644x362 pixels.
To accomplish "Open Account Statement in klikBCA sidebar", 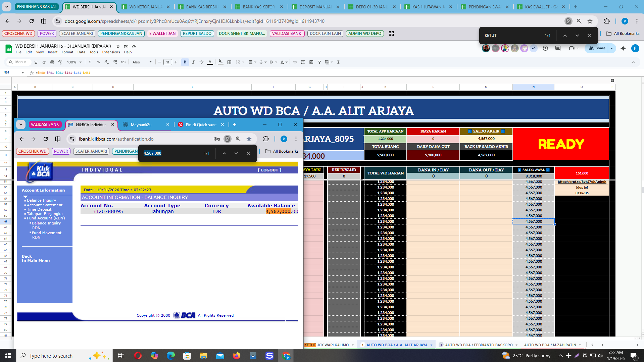I will [45, 205].
